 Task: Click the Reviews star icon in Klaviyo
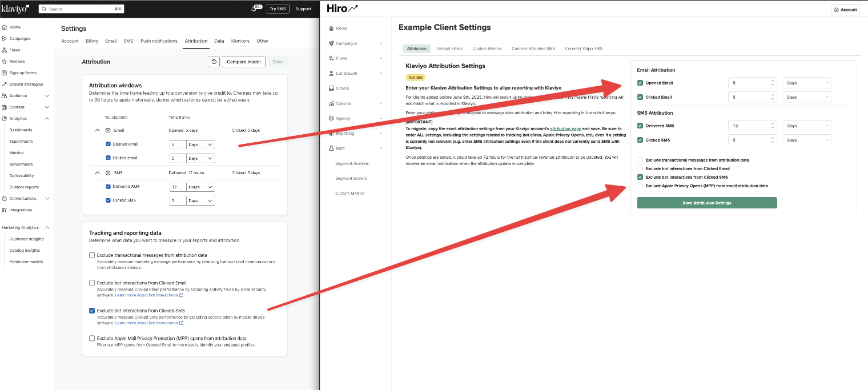[5, 62]
